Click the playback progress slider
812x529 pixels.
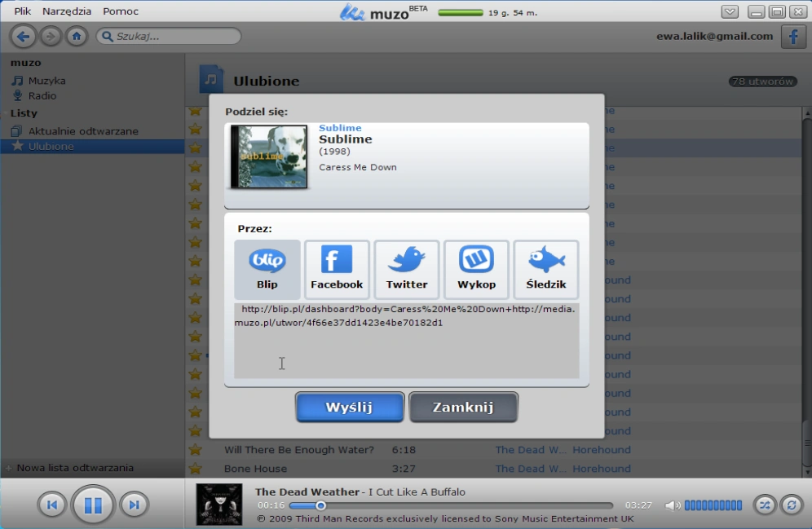451,505
